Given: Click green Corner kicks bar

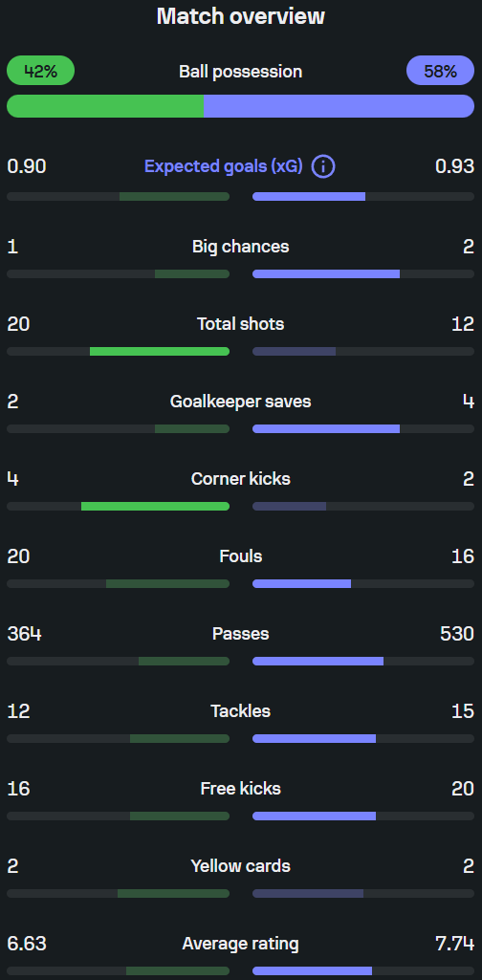Looking at the screenshot, I should [155, 506].
